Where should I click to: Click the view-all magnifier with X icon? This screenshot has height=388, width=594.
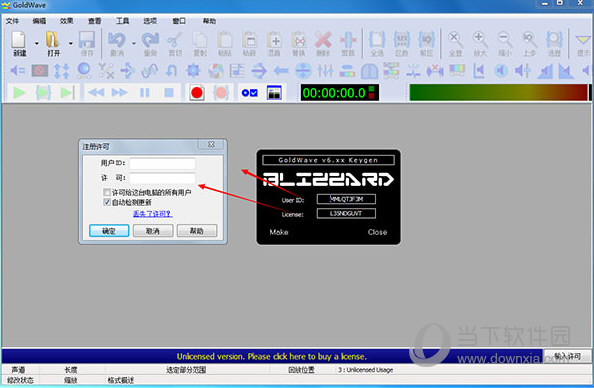click(455, 43)
